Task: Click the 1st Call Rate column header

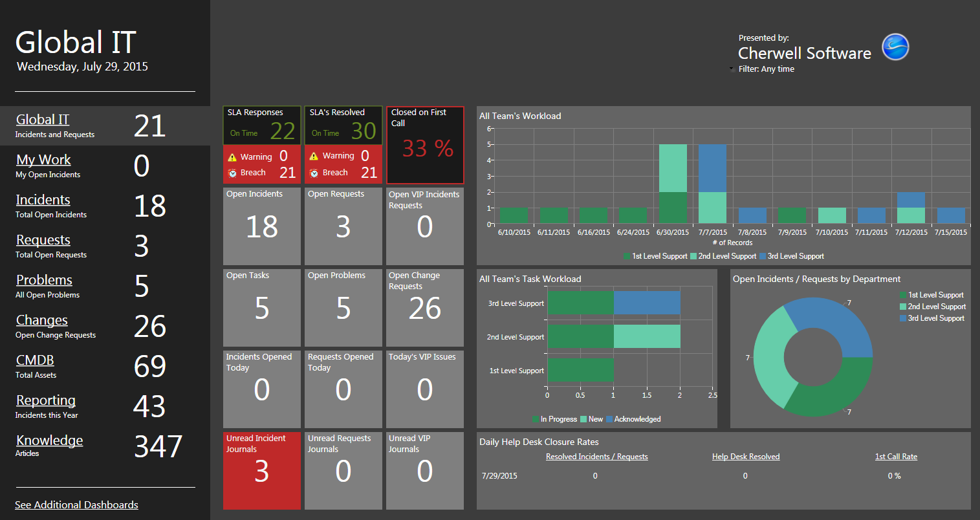Action: tap(896, 457)
